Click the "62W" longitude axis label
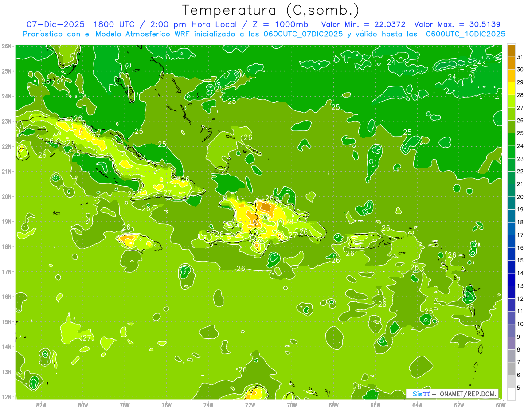532x411 pixels. coord(459,405)
